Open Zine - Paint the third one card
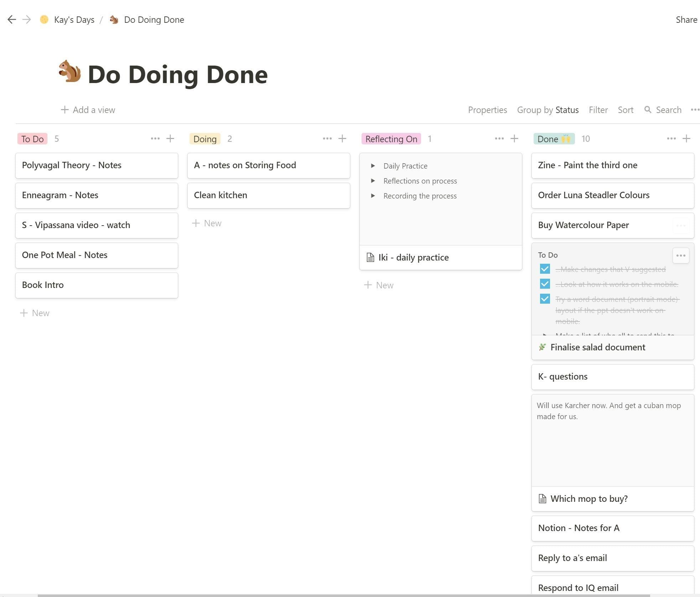Screen dimensions: 700x597 613,165
